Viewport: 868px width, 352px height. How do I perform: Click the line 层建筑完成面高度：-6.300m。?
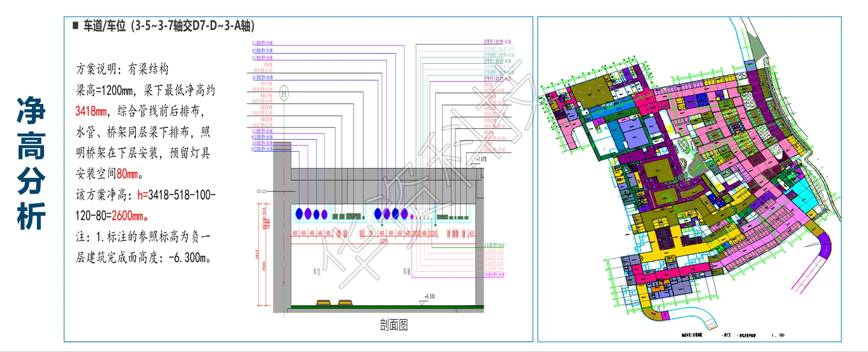click(143, 257)
